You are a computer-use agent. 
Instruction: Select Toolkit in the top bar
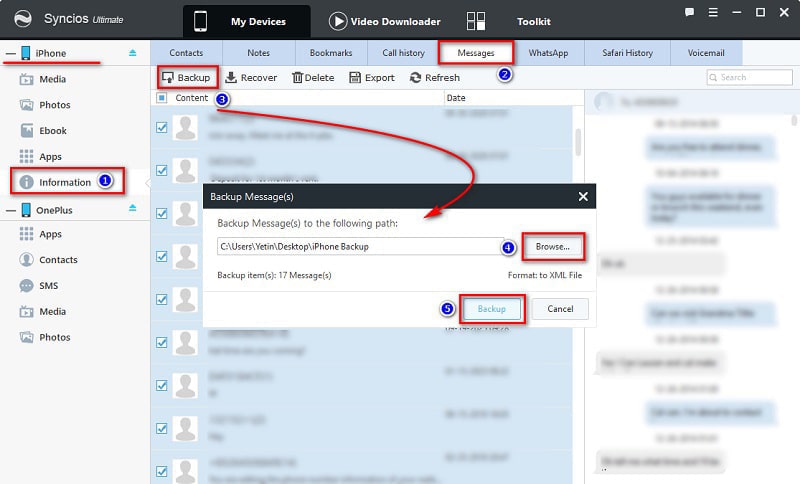534,21
